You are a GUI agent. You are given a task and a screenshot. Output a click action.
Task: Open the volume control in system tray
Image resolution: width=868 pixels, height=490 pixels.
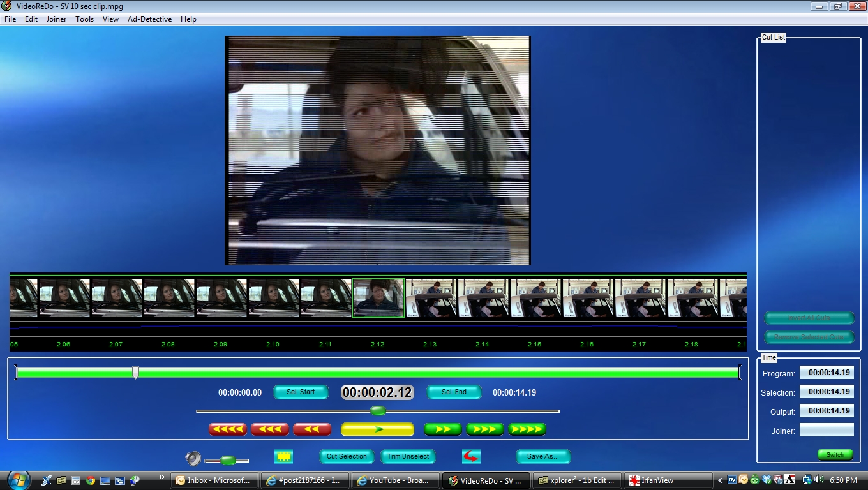[819, 480]
